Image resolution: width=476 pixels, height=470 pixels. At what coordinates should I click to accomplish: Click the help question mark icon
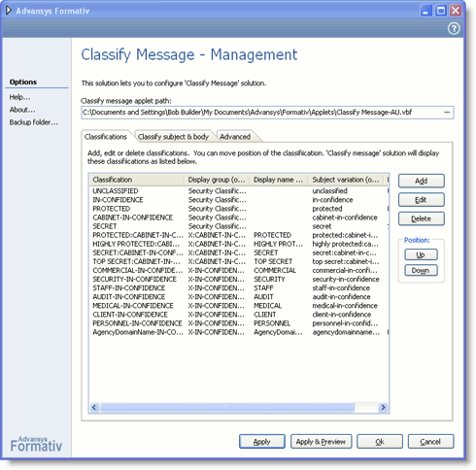pos(454,29)
